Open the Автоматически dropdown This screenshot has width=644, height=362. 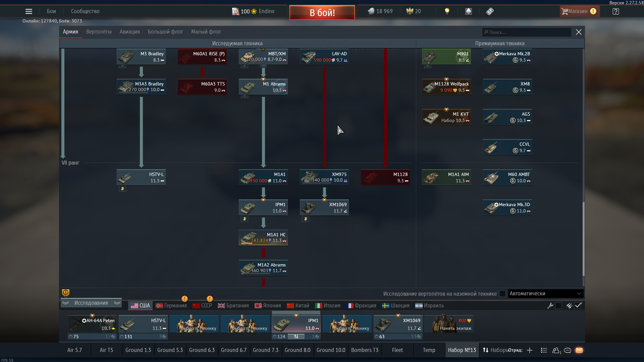pos(545,294)
